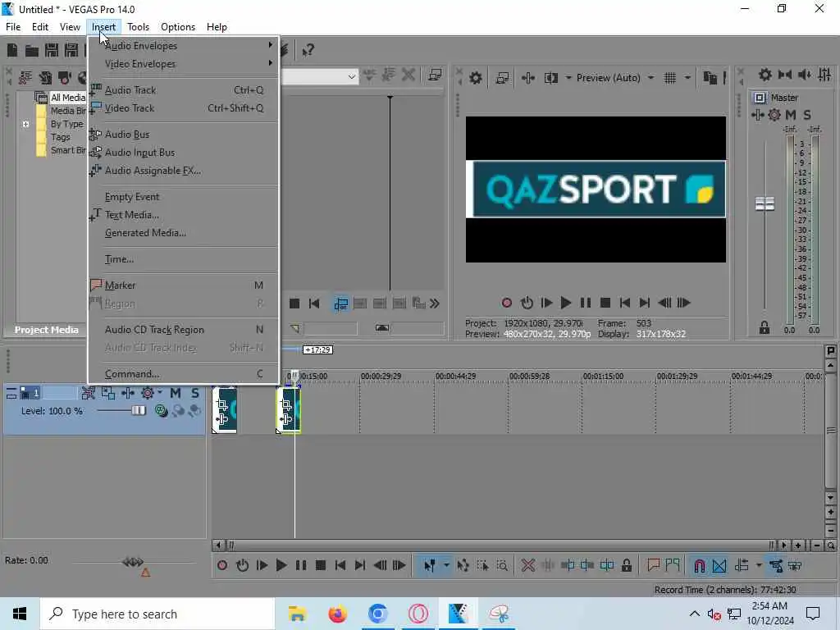
Task: Select Marker from Insert menu
Action: point(184,285)
